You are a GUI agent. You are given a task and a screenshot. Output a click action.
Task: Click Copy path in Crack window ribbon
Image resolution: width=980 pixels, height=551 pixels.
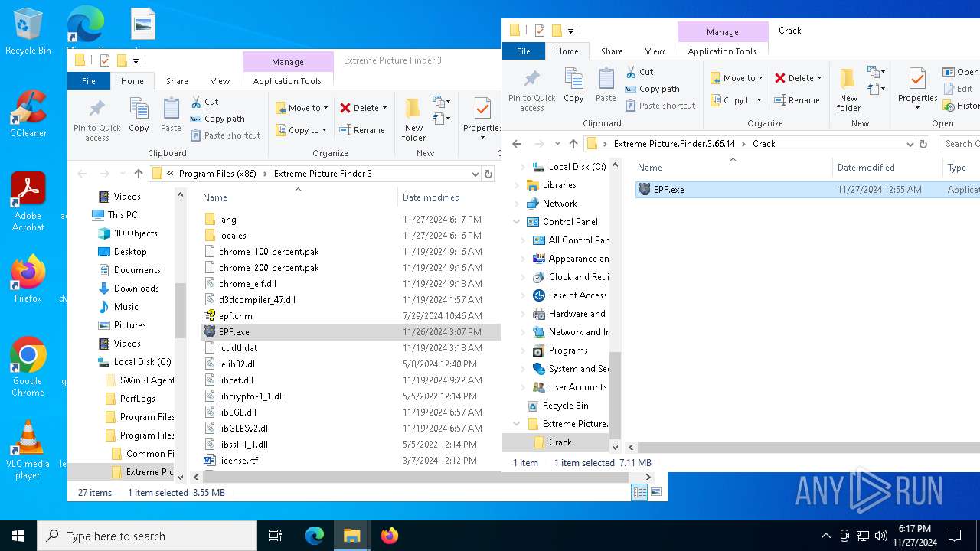coord(652,89)
